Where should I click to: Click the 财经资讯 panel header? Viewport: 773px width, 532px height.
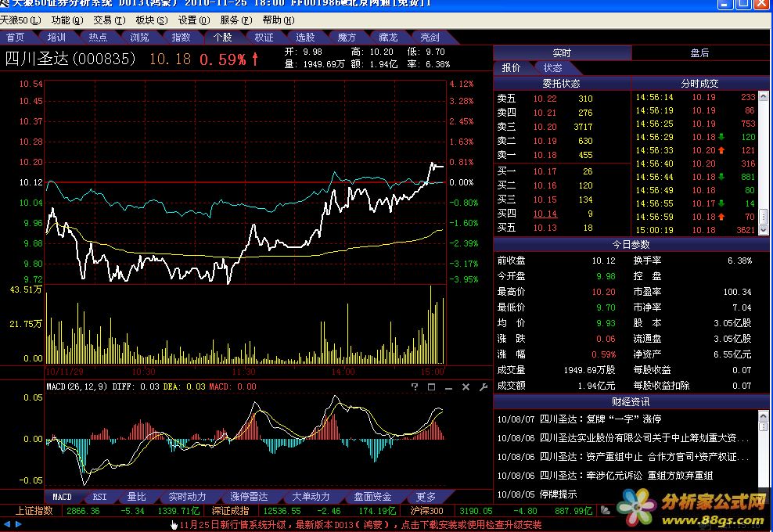(x=631, y=402)
